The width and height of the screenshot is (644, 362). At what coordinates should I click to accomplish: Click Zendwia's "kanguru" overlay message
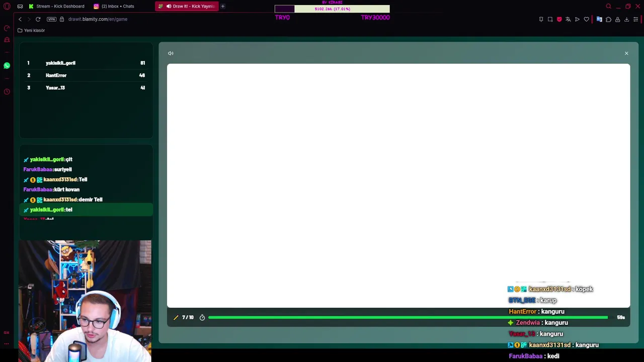(x=538, y=323)
